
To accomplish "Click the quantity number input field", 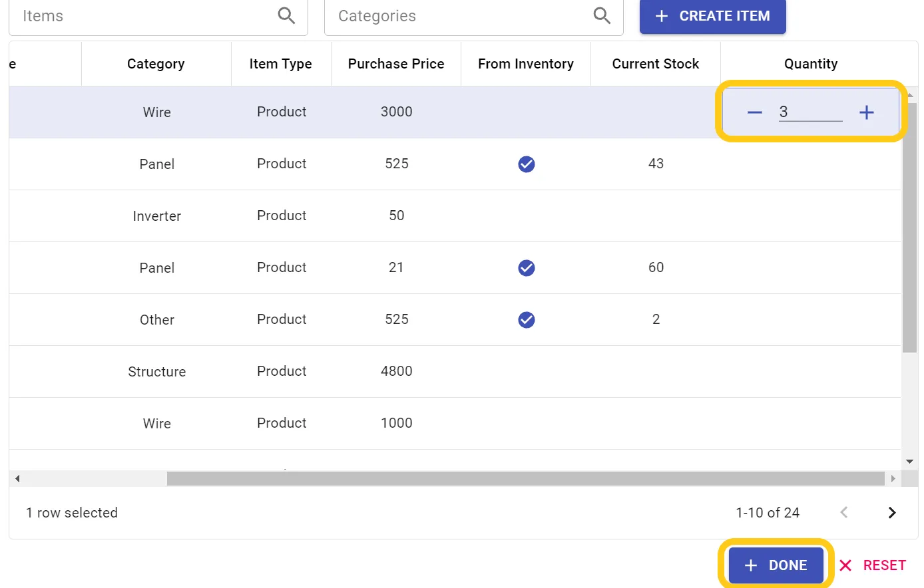I will 810,112.
